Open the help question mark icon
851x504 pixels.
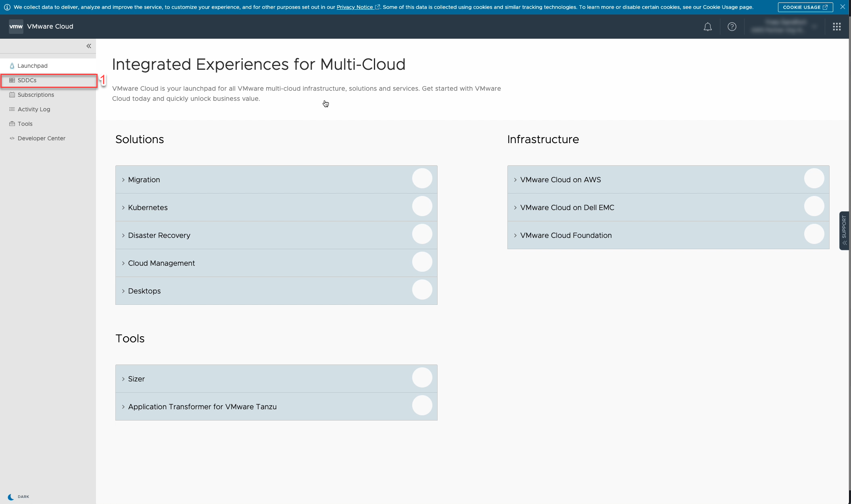point(732,27)
